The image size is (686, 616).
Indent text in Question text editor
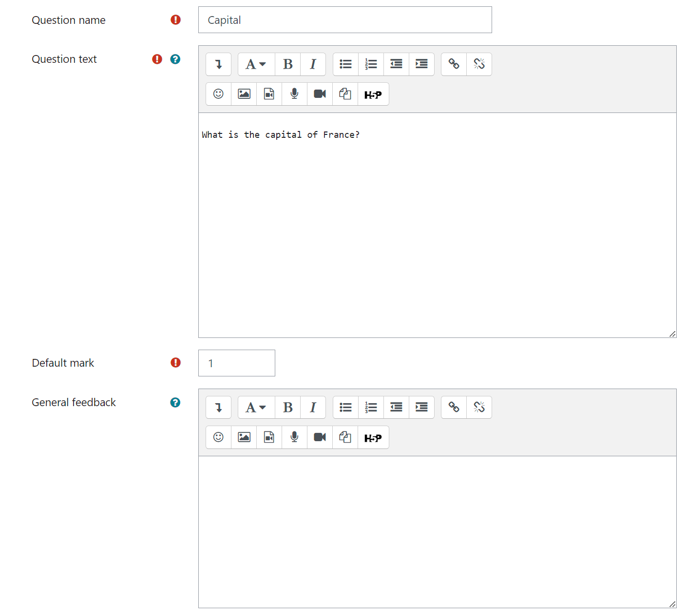(x=422, y=64)
